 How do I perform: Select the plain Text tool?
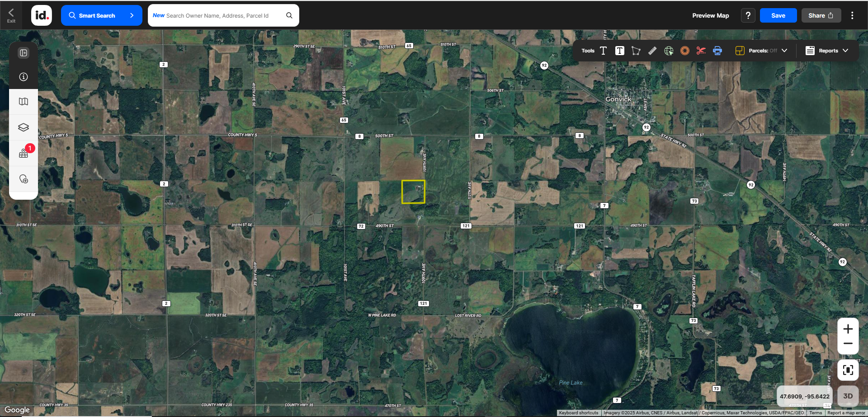603,51
